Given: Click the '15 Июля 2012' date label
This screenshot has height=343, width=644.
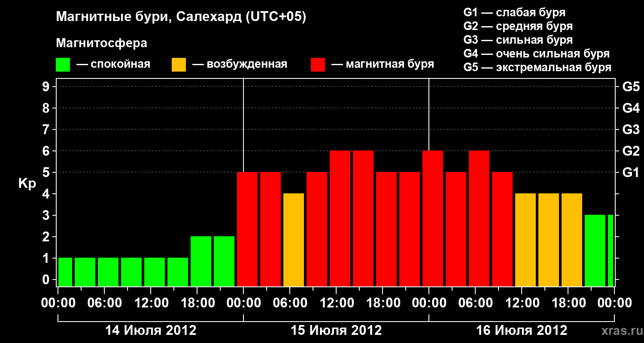Looking at the screenshot, I should [x=336, y=331].
